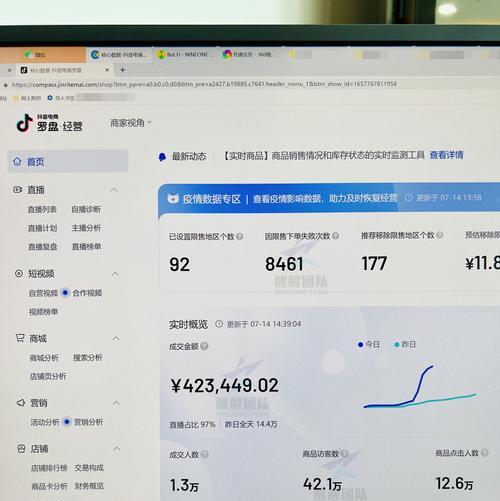This screenshot has height=501, width=500.
Task: Click help icon beside 成交金额
Action: (x=204, y=346)
